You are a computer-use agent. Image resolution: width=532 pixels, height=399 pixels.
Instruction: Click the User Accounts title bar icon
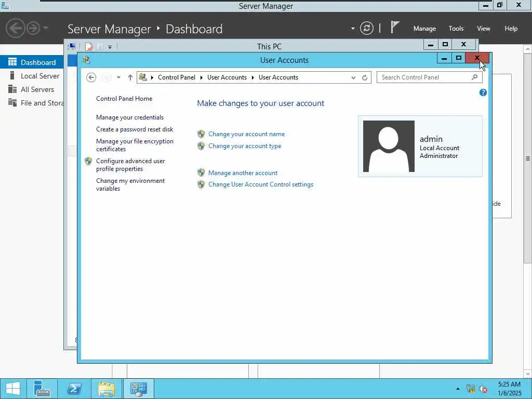86,60
